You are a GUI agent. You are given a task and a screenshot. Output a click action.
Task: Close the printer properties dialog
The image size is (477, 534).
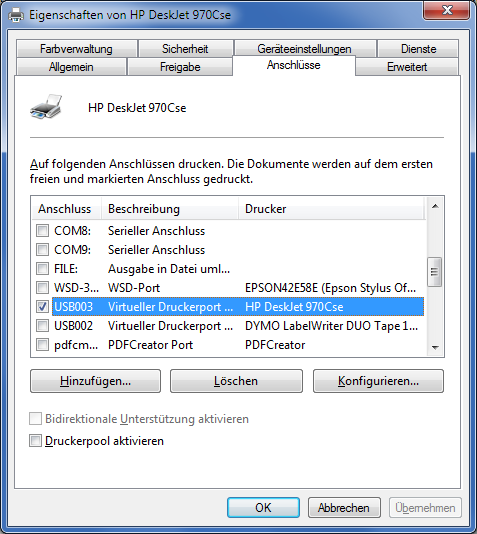pyautogui.click(x=446, y=10)
